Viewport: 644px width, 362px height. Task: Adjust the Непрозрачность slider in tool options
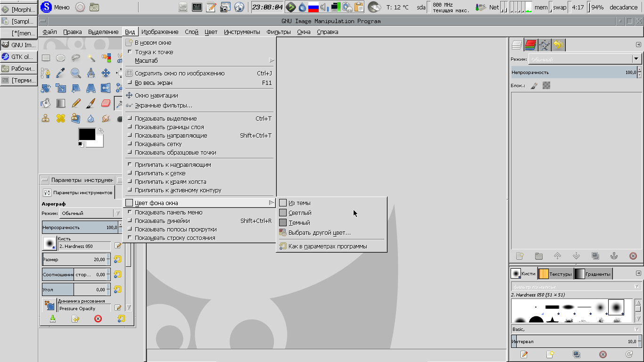click(80, 227)
